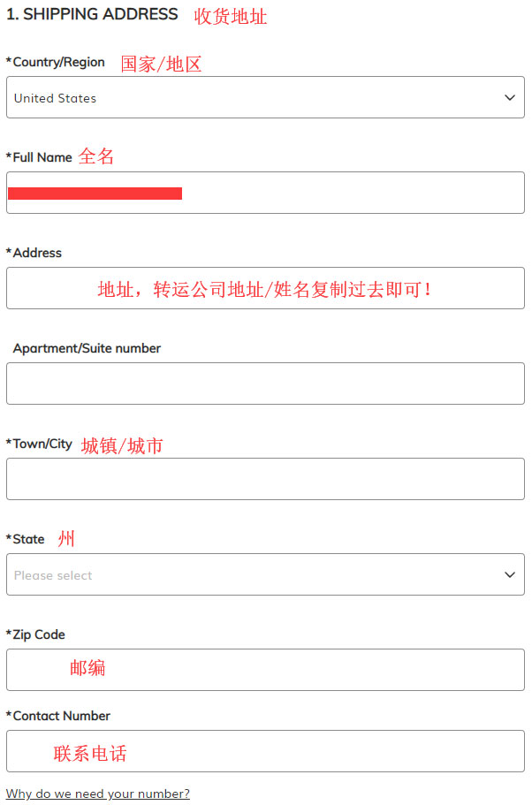This screenshot has height=805, width=532.
Task: Focus the Full Name input field
Action: point(265,193)
